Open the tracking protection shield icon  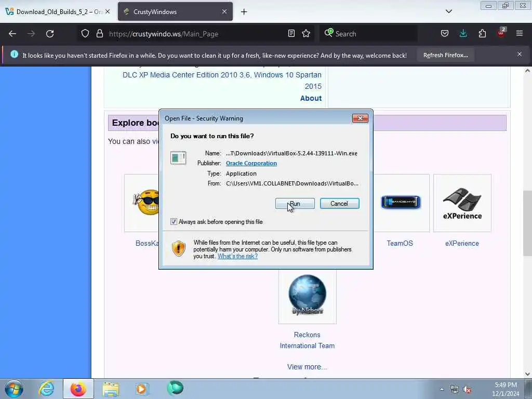pyautogui.click(x=85, y=34)
